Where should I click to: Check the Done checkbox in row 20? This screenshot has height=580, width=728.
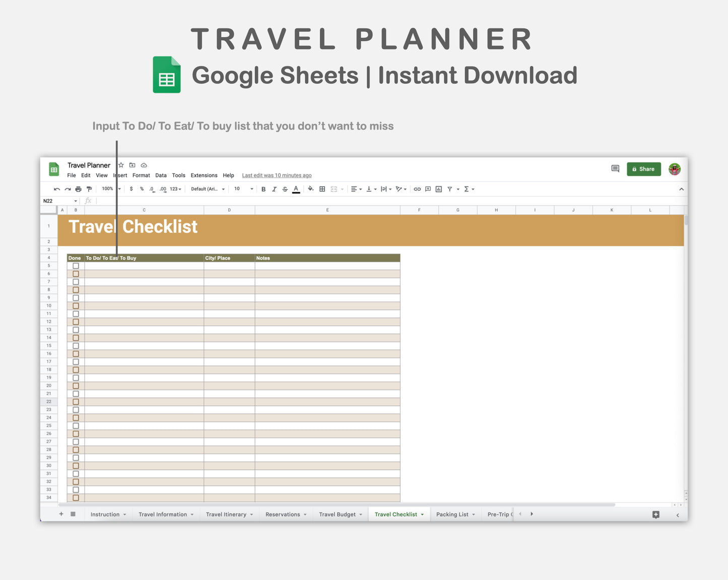(76, 385)
